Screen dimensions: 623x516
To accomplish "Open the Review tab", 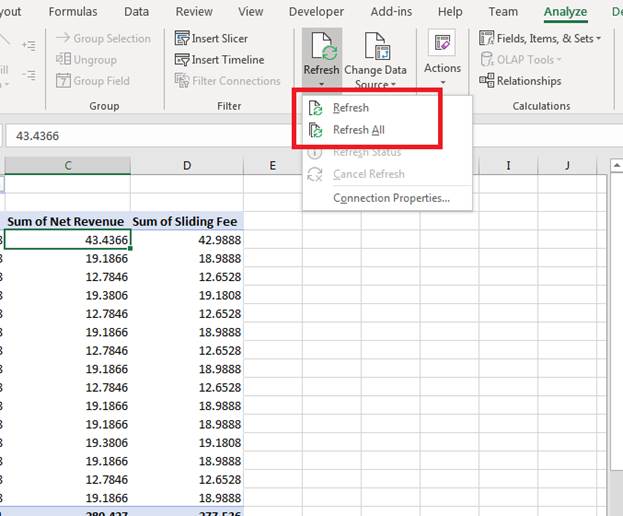I will [x=194, y=12].
